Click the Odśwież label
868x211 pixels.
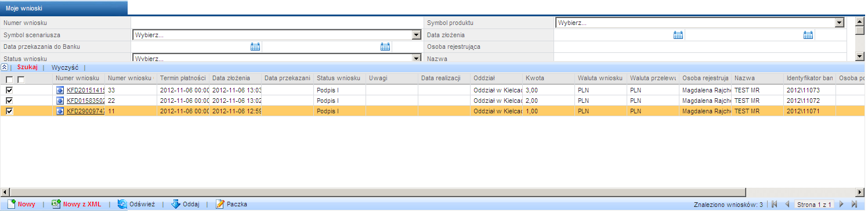click(x=142, y=205)
